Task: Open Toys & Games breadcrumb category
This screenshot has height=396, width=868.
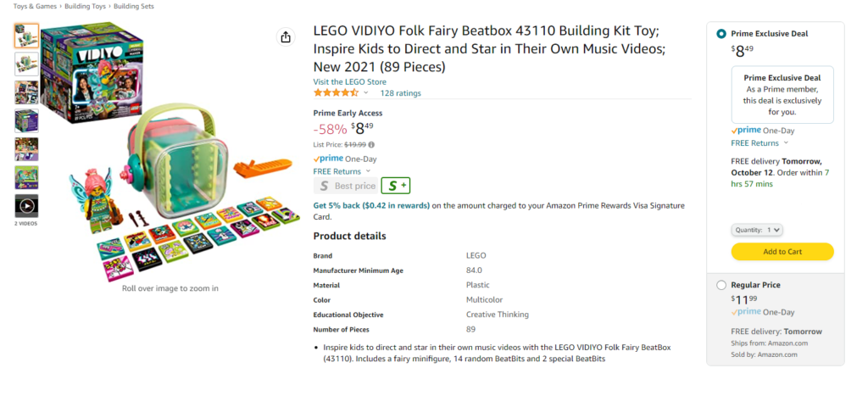Action: tap(35, 7)
